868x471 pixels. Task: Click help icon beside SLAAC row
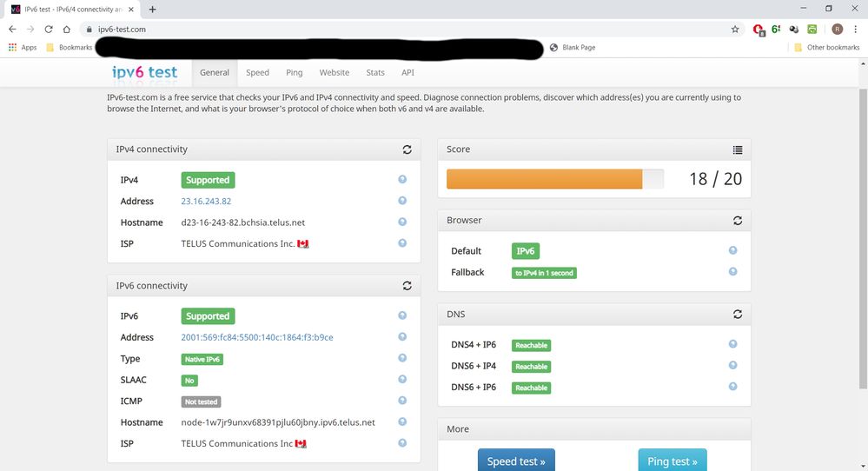[x=402, y=380]
